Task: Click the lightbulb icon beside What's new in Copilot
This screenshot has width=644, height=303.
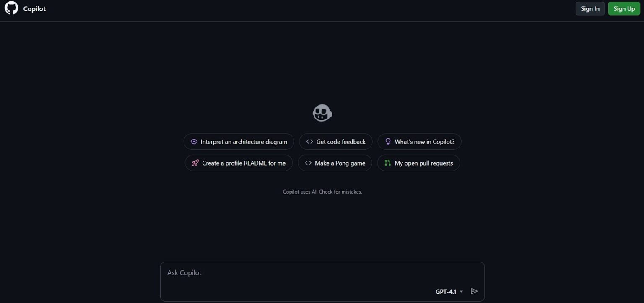Action: coord(387,141)
